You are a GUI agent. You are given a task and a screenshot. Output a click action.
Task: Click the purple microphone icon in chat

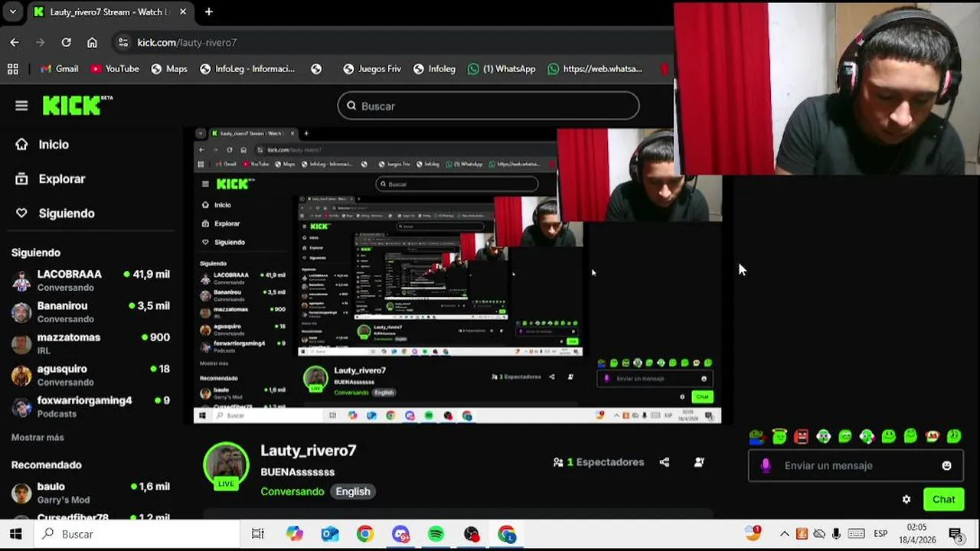[766, 465]
